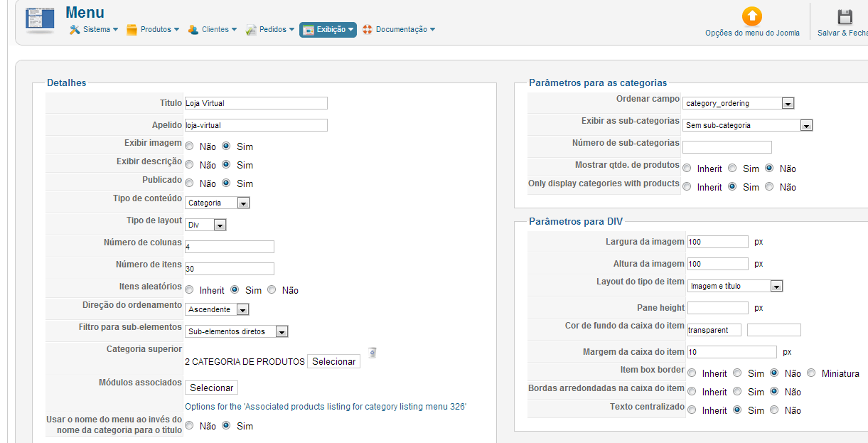Open Filtro para sub-elementos dropdown

coord(237,331)
